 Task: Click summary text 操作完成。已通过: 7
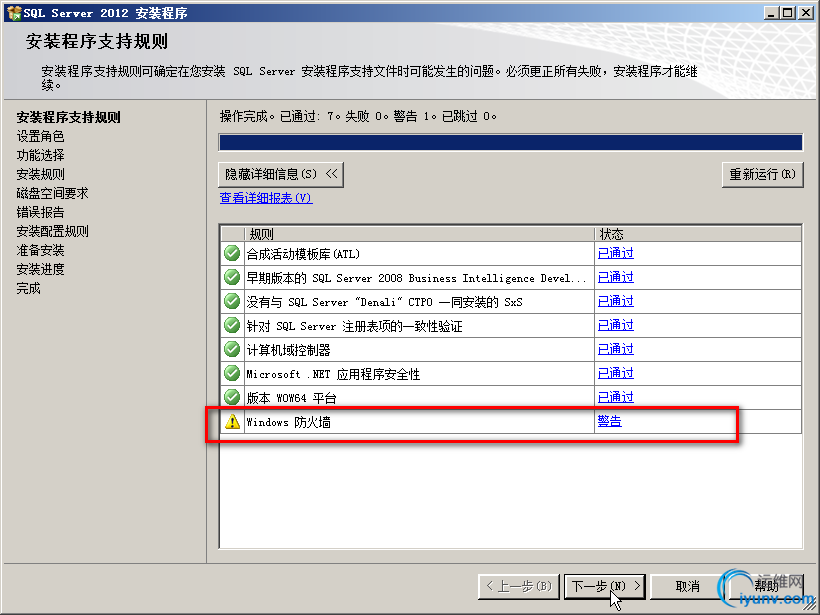(x=280, y=116)
